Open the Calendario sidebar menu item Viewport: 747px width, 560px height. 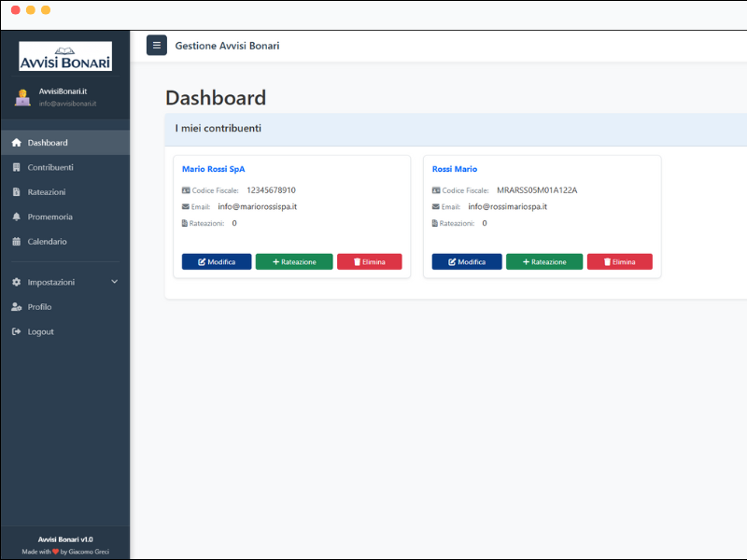[47, 242]
